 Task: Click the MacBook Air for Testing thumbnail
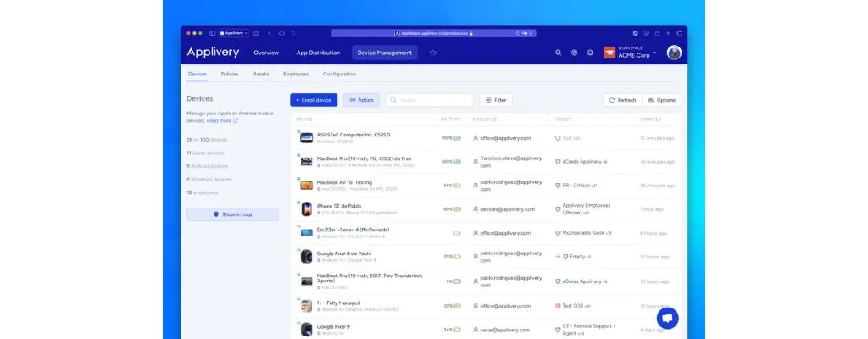click(306, 185)
